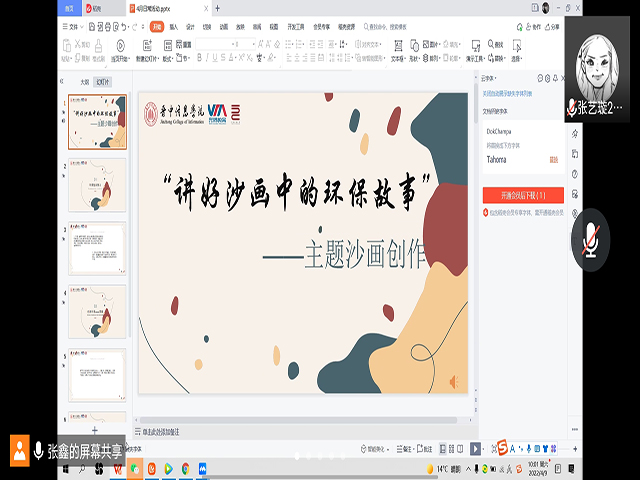Start slideshow from current slide icon
Screen dimensions: 640x480
click(120, 45)
